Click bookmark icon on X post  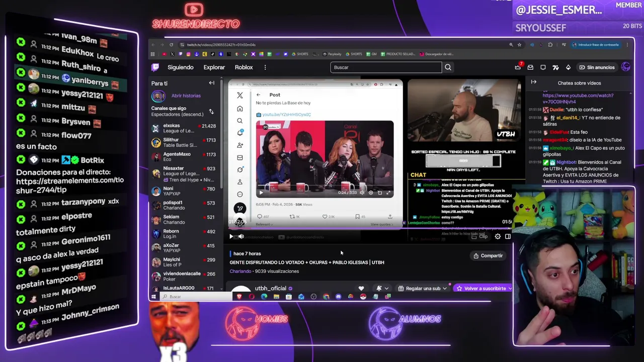tap(357, 217)
